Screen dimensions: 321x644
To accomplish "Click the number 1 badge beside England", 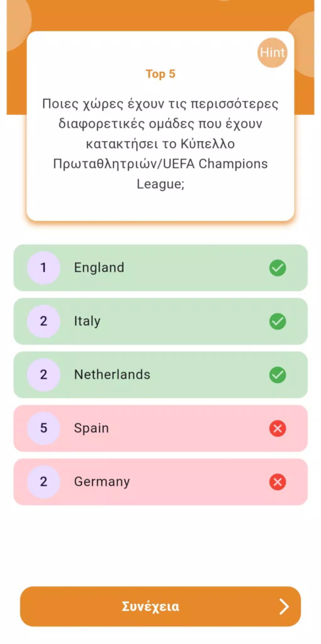I will tap(44, 268).
